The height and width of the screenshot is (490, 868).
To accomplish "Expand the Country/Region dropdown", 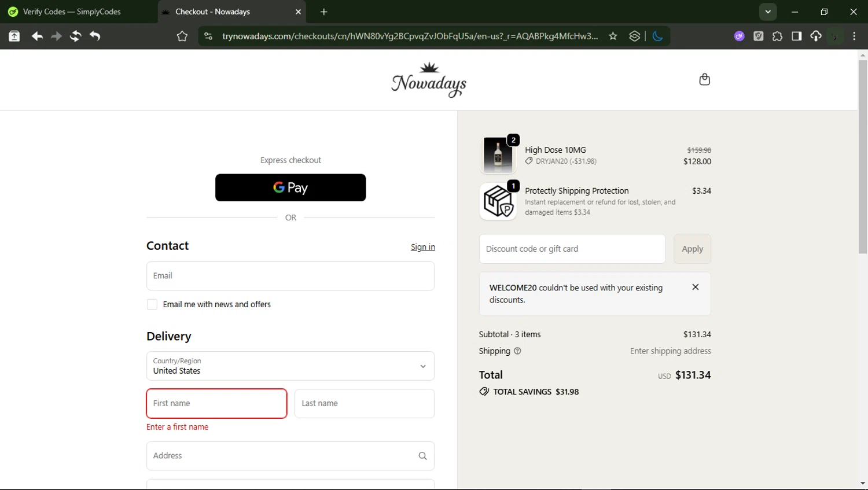I will 290,366.
